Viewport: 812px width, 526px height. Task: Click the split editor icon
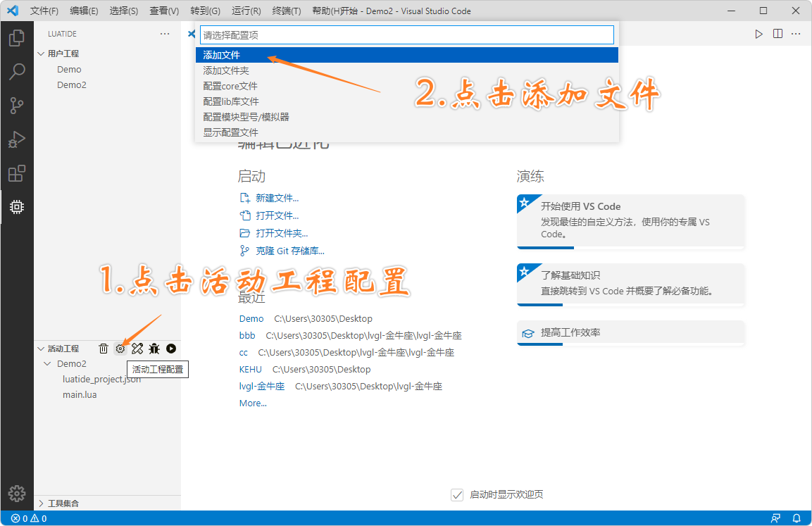point(777,34)
